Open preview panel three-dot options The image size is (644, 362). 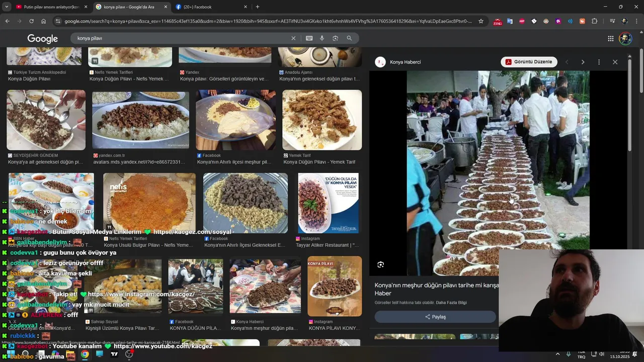pyautogui.click(x=599, y=62)
